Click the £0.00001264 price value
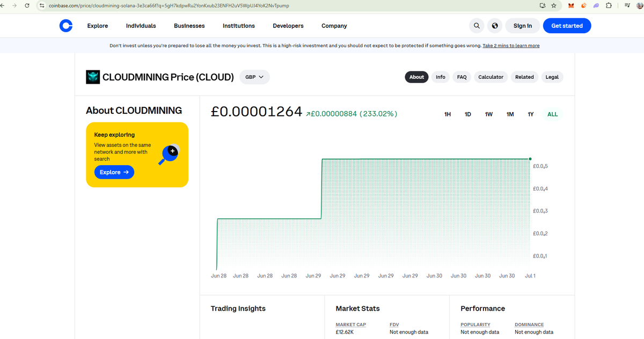 click(x=257, y=112)
